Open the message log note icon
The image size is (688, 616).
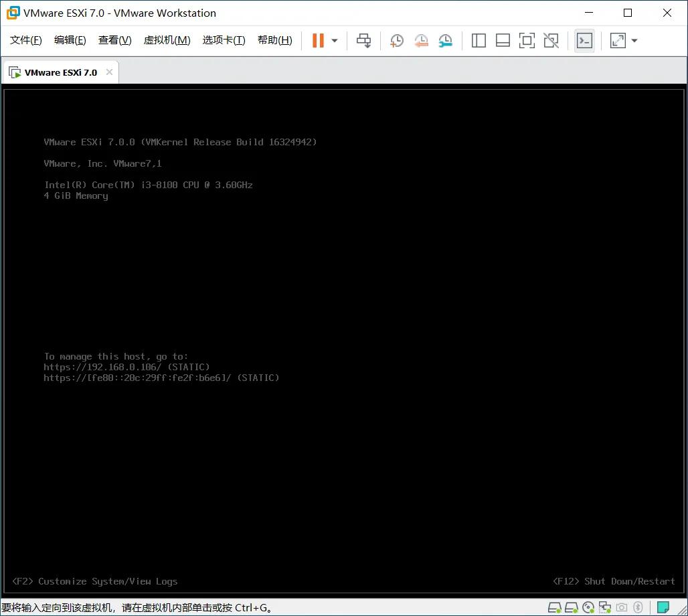pyautogui.click(x=663, y=608)
